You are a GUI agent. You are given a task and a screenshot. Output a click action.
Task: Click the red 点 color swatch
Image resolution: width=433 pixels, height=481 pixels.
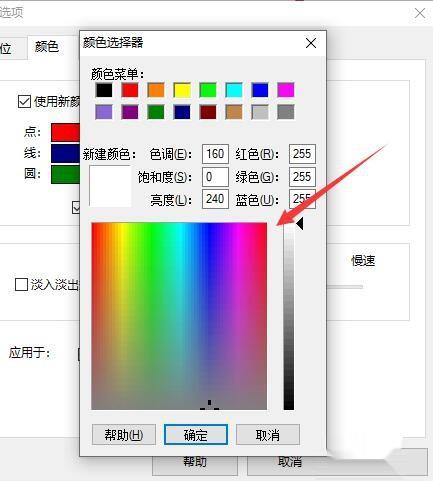click(x=65, y=132)
